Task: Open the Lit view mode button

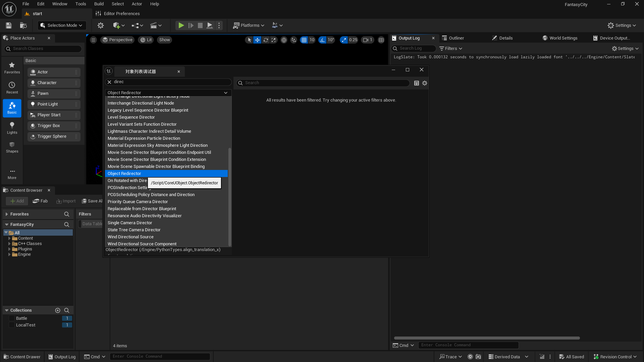Action: click(x=146, y=40)
